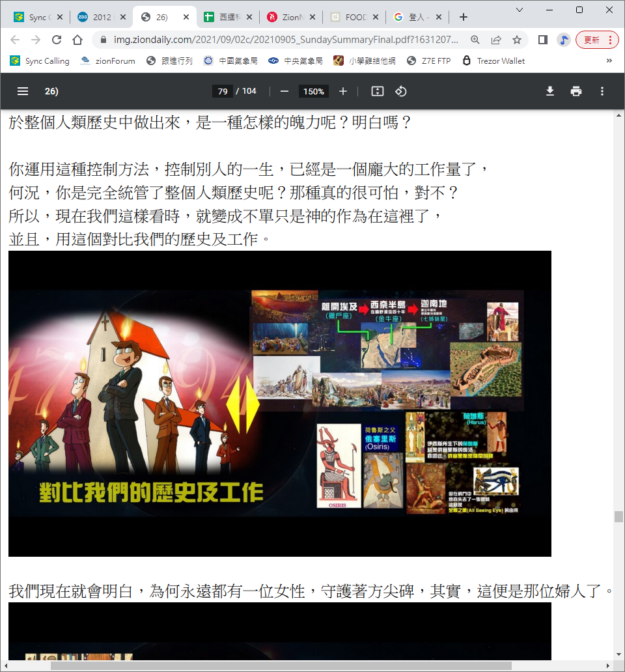Open the 中國氣象局 bookmark
The height and width of the screenshot is (672, 625).
230,61
